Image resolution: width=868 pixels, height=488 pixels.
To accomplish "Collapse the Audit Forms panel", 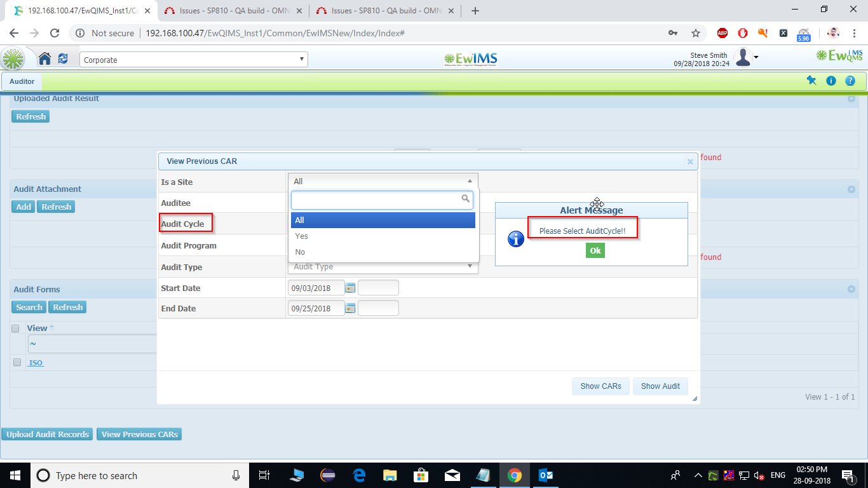I will pyautogui.click(x=851, y=289).
